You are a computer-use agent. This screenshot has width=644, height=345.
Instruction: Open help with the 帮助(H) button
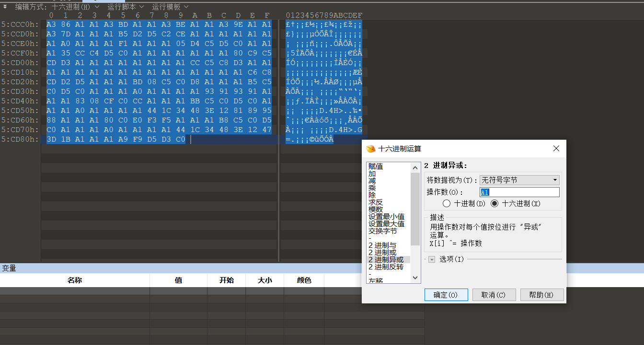pyautogui.click(x=542, y=295)
